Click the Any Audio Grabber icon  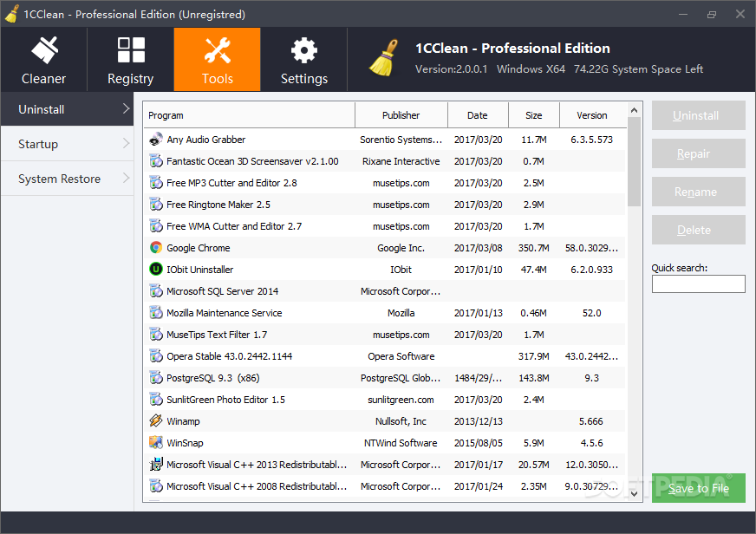tap(156, 140)
